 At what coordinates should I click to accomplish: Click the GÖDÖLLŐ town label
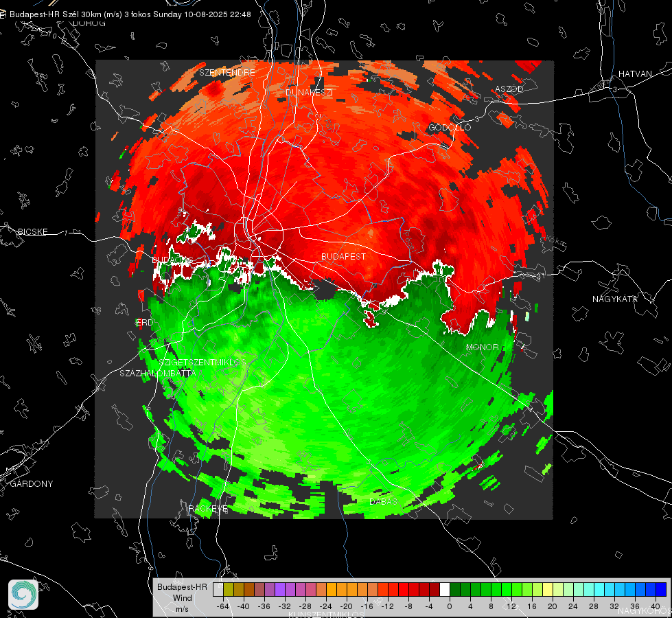[450, 127]
